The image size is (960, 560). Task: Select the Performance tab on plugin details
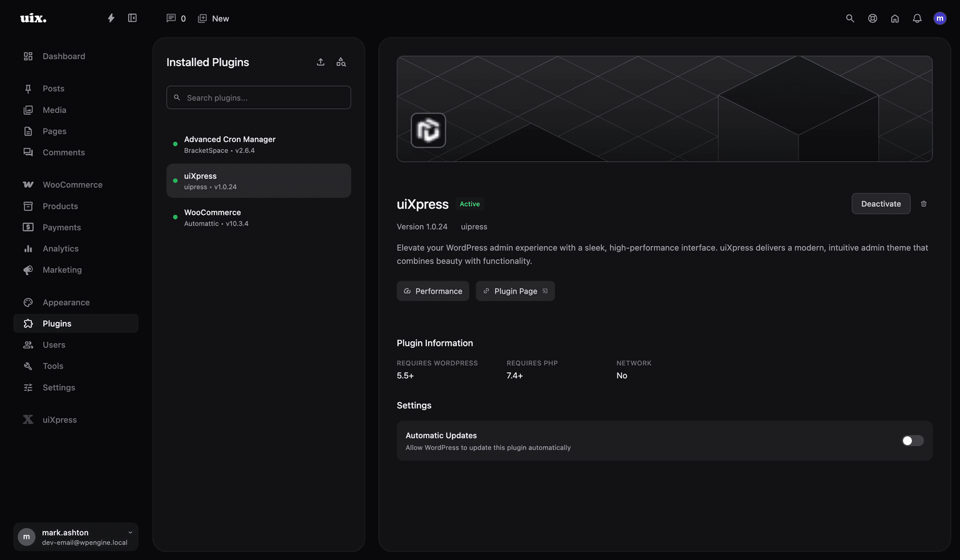point(432,291)
